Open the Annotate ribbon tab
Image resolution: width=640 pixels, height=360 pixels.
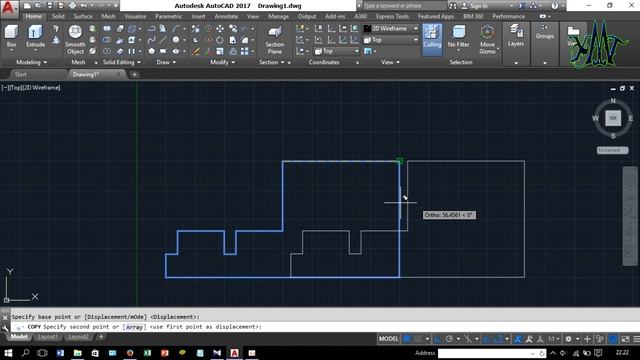pyautogui.click(x=226, y=16)
